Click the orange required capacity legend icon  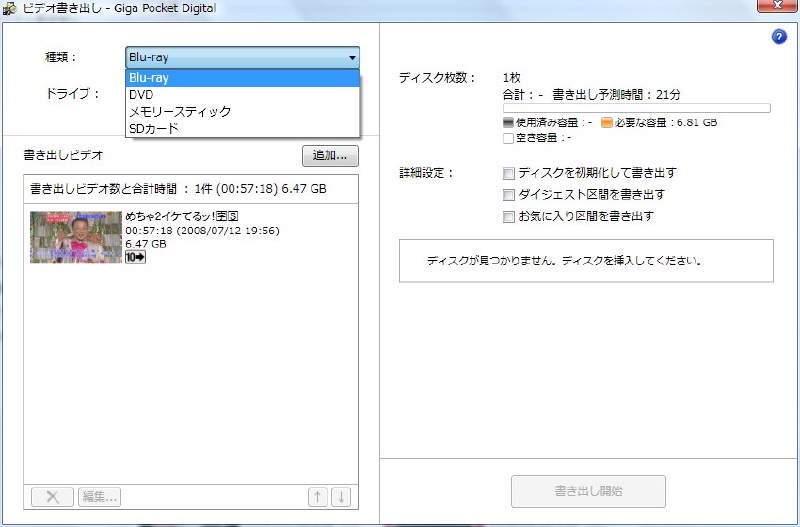click(606, 122)
